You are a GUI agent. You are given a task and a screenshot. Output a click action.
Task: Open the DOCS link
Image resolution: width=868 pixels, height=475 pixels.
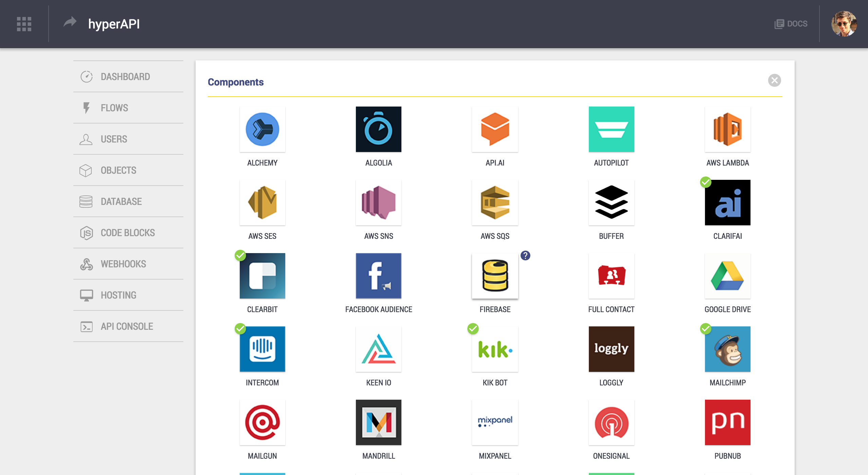791,24
